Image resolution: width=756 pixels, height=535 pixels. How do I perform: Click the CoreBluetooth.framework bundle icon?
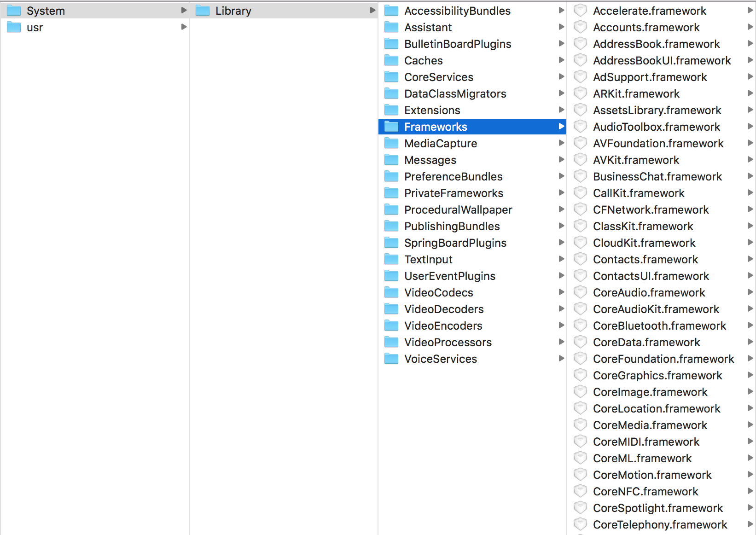580,326
